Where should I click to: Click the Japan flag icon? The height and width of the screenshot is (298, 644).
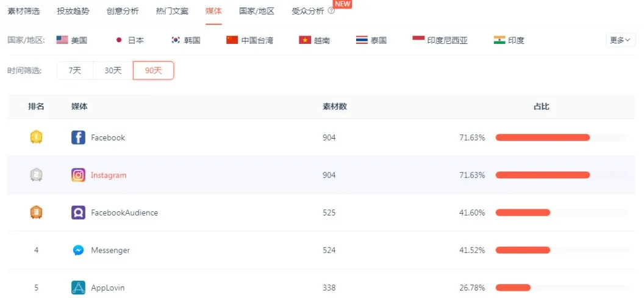tap(119, 40)
